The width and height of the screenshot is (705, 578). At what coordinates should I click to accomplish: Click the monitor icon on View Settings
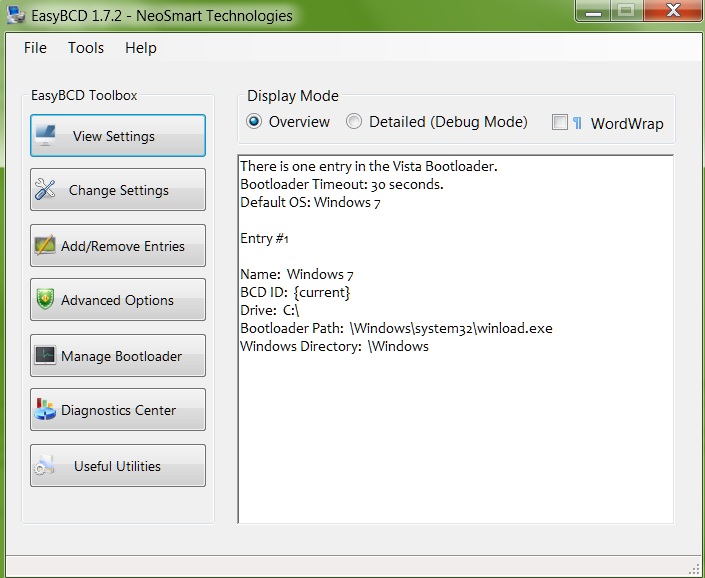point(45,135)
